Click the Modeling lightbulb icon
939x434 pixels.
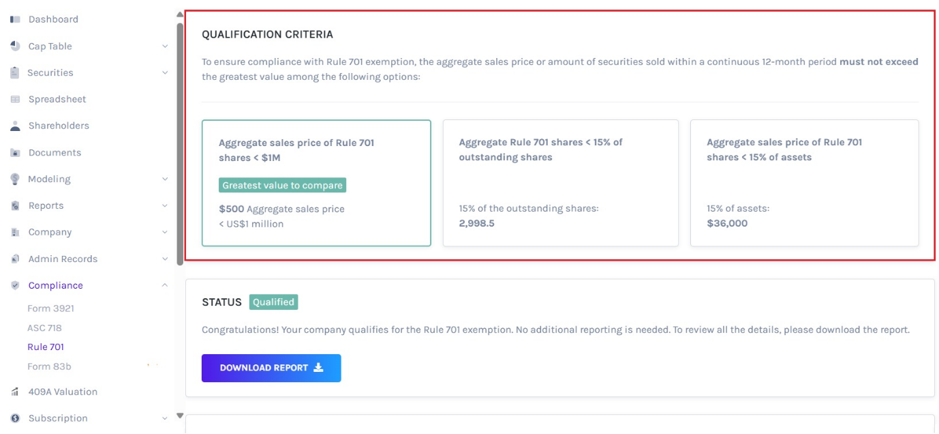pyautogui.click(x=16, y=179)
